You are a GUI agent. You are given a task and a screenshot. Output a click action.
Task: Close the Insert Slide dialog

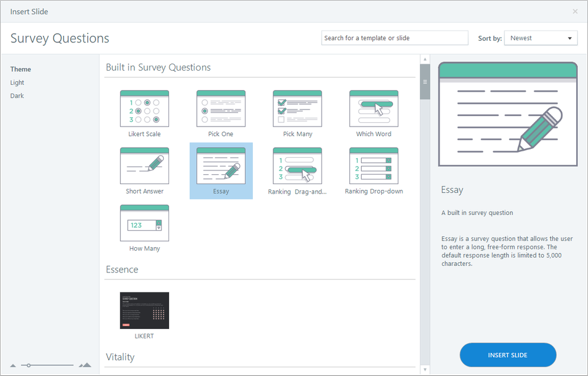(x=575, y=12)
